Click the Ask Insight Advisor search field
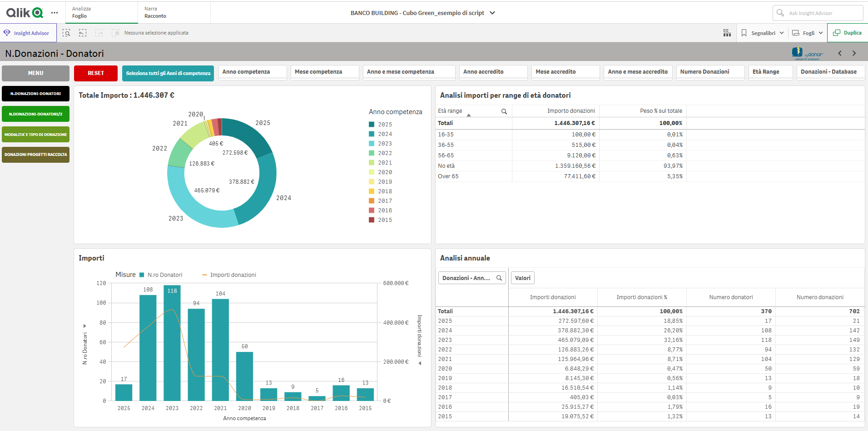868x431 pixels. 818,13
